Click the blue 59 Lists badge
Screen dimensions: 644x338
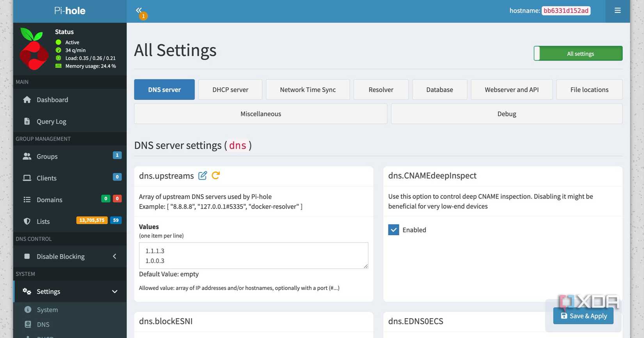click(x=116, y=220)
